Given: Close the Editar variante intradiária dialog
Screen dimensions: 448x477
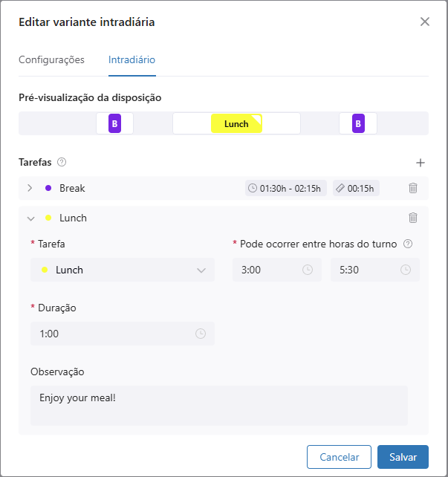Looking at the screenshot, I should pos(425,22).
